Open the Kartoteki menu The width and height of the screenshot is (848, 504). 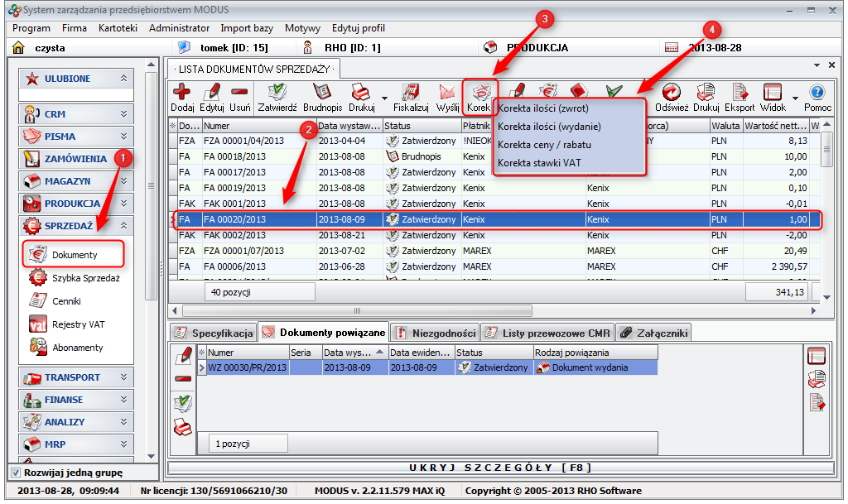click(x=117, y=28)
